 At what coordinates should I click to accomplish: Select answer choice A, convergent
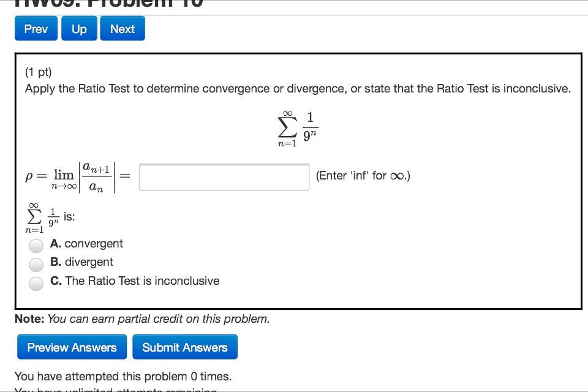pos(36,244)
